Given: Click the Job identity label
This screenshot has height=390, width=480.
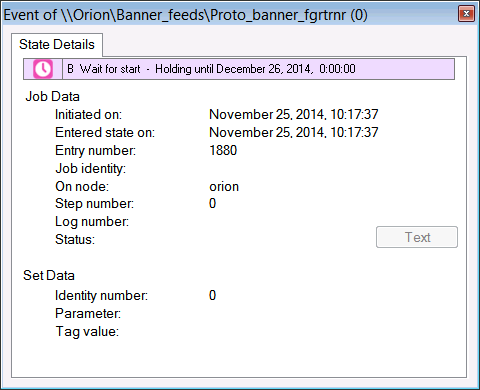Looking at the screenshot, I should 91,168.
